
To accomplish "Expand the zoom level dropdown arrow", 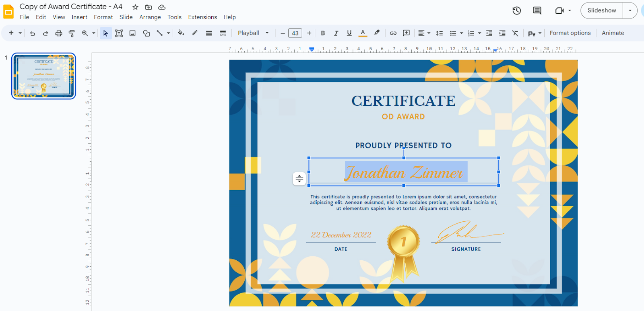I will pos(94,33).
